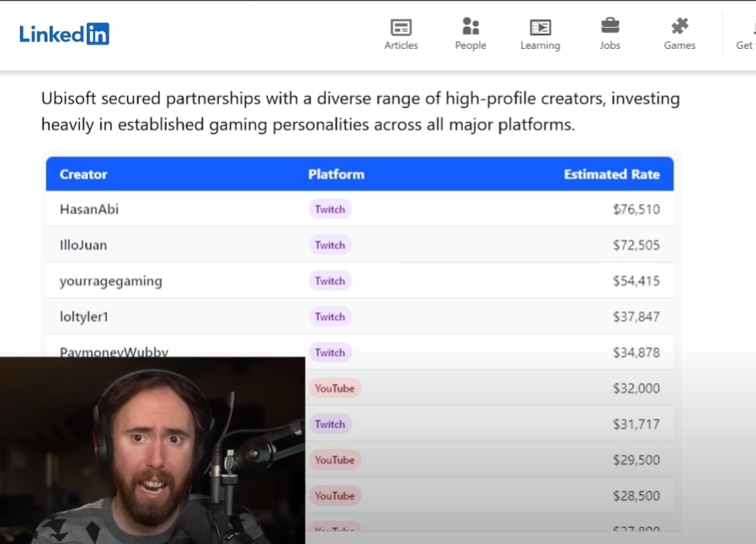Image resolution: width=756 pixels, height=544 pixels.
Task: Click the $37,847 estimated rate value
Action: point(636,317)
